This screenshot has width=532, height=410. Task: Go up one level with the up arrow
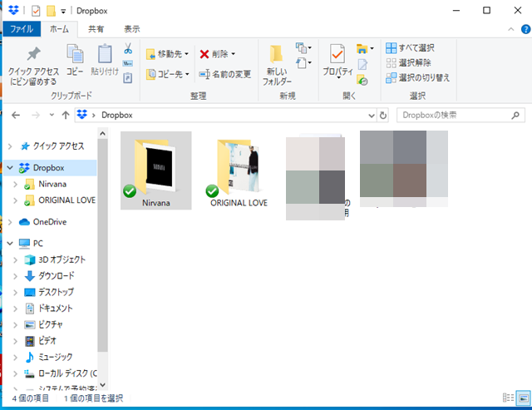coord(66,116)
